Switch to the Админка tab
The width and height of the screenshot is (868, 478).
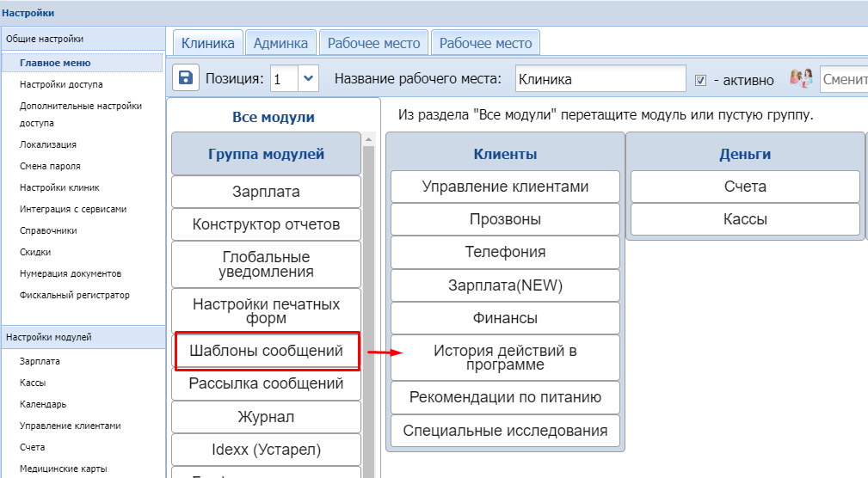point(280,43)
